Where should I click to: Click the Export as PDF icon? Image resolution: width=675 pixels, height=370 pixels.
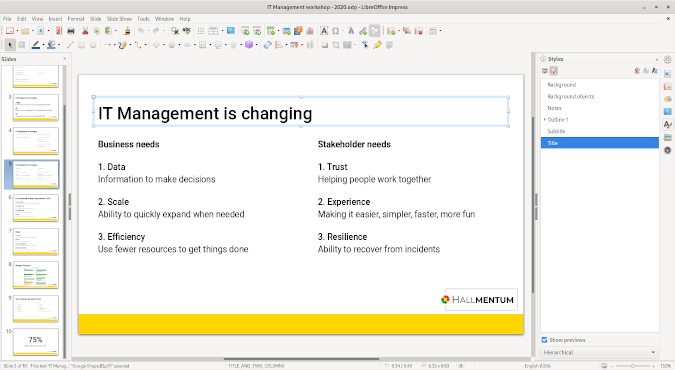click(x=59, y=31)
